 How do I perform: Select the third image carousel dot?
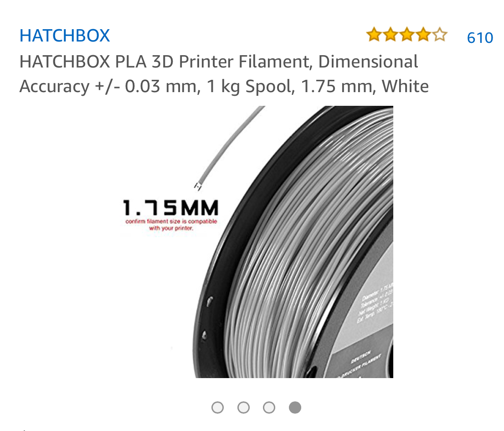pyautogui.click(x=269, y=408)
